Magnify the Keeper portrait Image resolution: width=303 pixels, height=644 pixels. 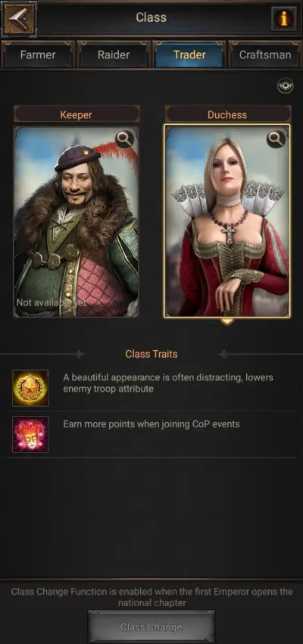(x=124, y=139)
